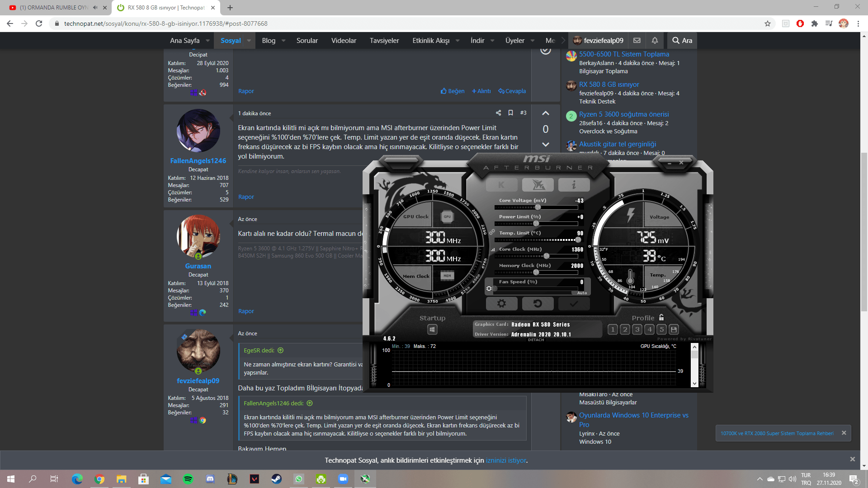Screen dimensions: 868x488
Task: Click the Core Clock slider handle
Action: click(x=546, y=256)
